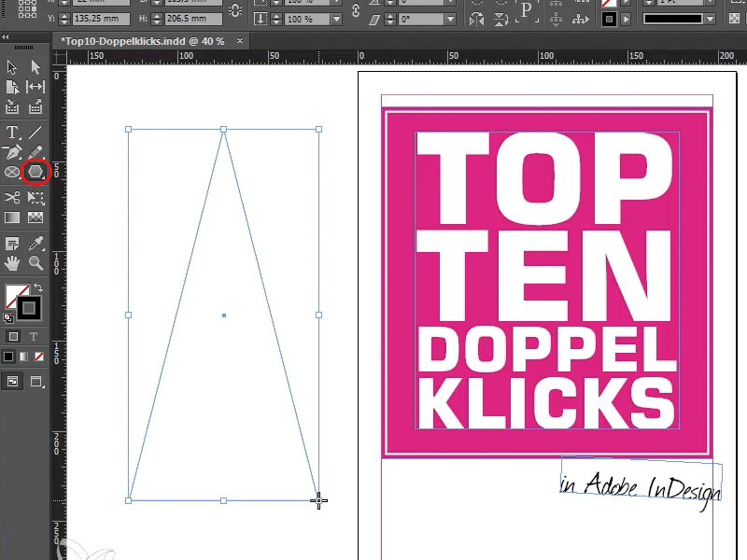Set formatting to affect text

click(x=34, y=337)
